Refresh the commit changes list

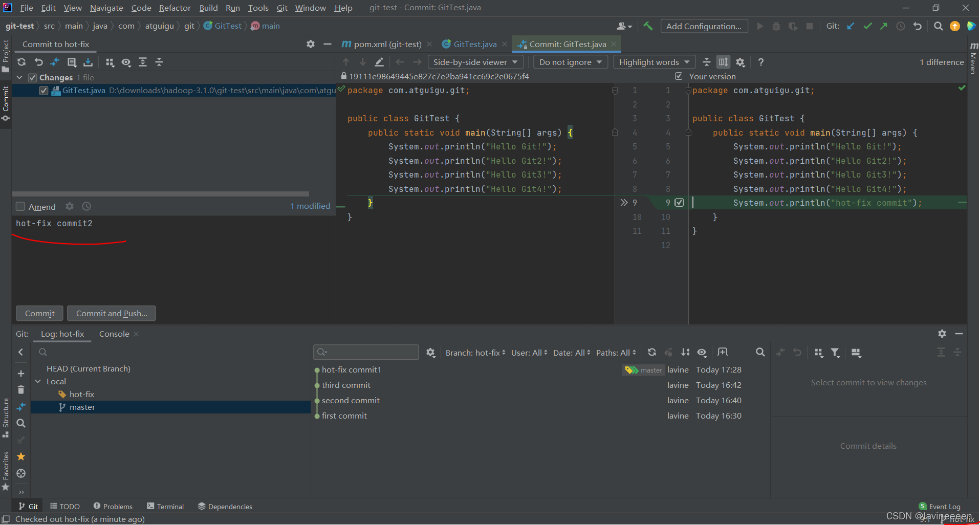click(21, 62)
